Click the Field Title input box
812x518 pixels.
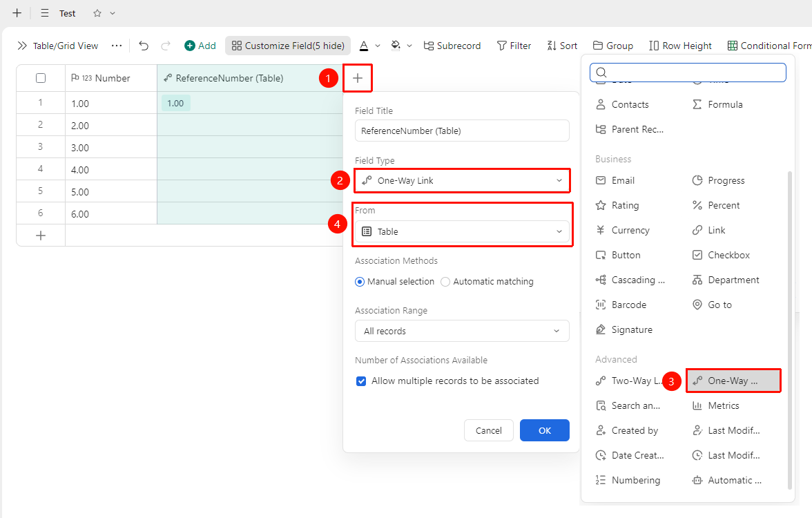(462, 131)
